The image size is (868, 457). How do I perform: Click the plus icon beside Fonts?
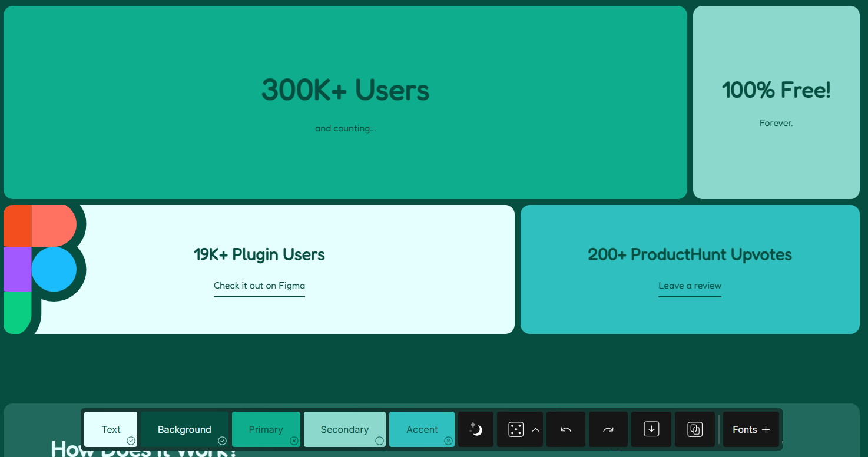pos(766,429)
